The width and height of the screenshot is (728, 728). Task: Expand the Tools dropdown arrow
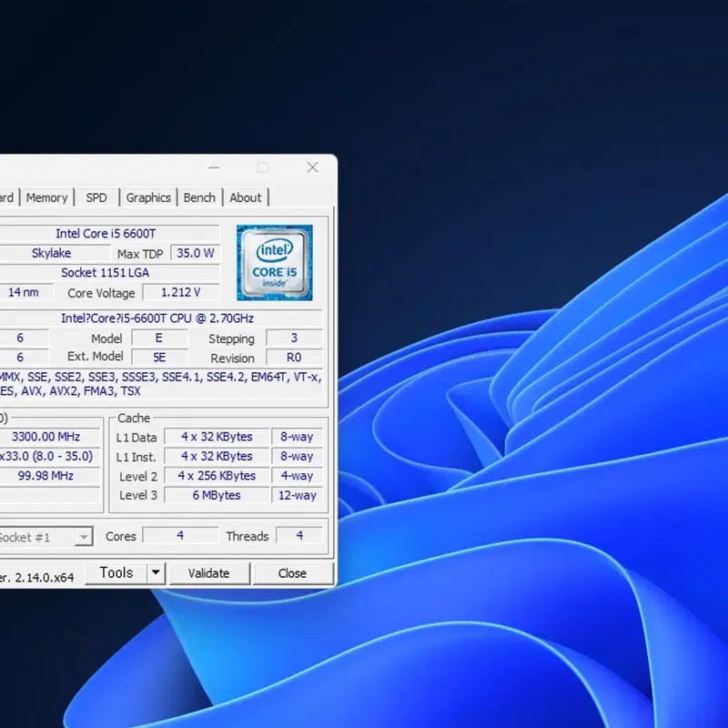click(157, 573)
